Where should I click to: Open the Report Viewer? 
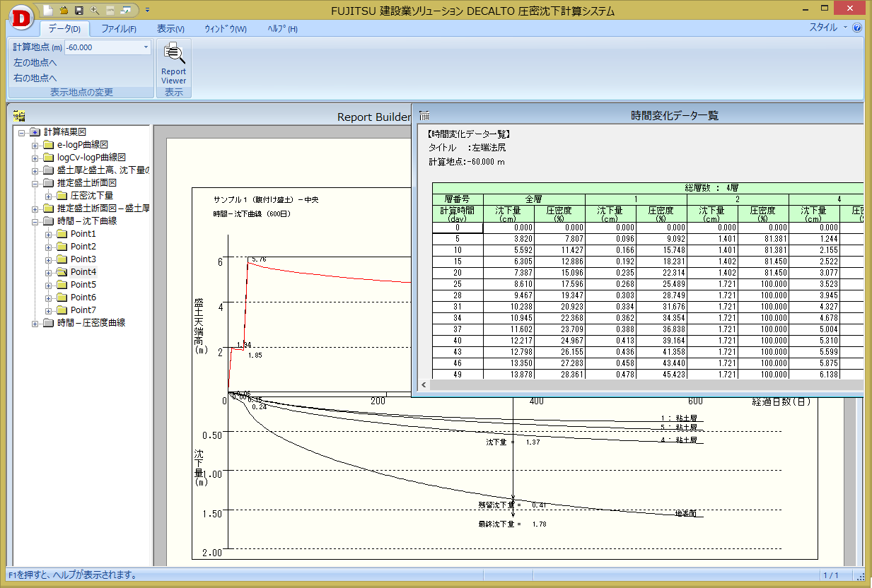coord(173,63)
